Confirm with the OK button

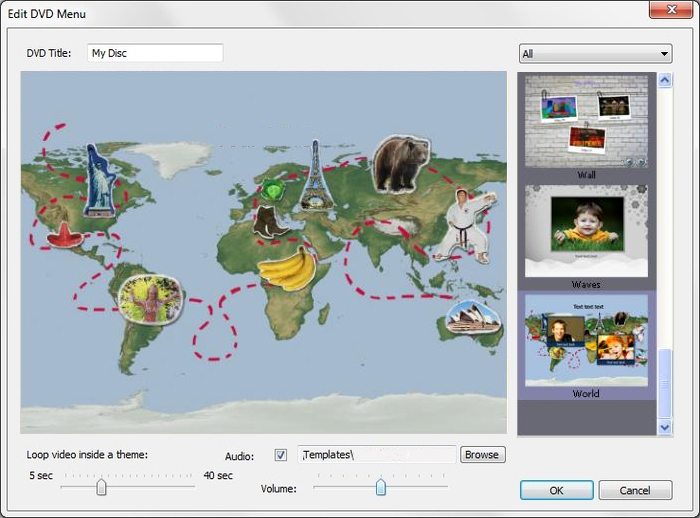pyautogui.click(x=556, y=490)
